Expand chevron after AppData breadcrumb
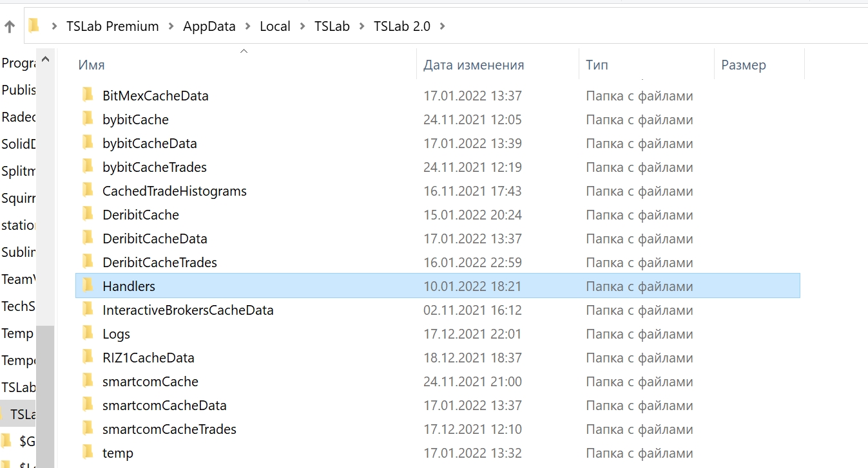The width and height of the screenshot is (868, 468). 247,26
